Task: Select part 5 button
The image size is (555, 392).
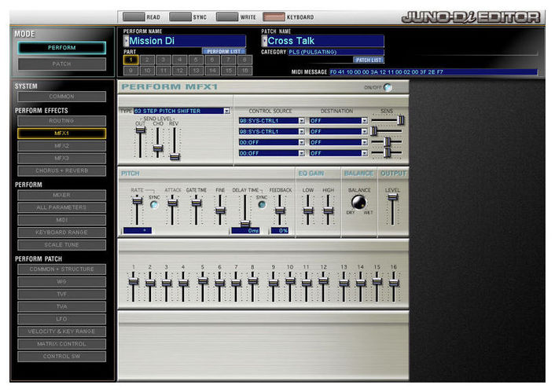Action: [196, 60]
